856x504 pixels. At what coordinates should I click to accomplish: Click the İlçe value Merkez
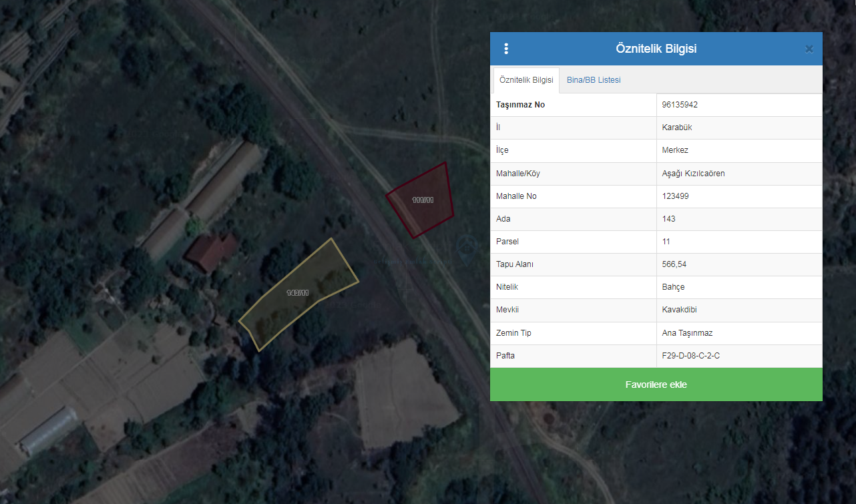[x=675, y=150]
